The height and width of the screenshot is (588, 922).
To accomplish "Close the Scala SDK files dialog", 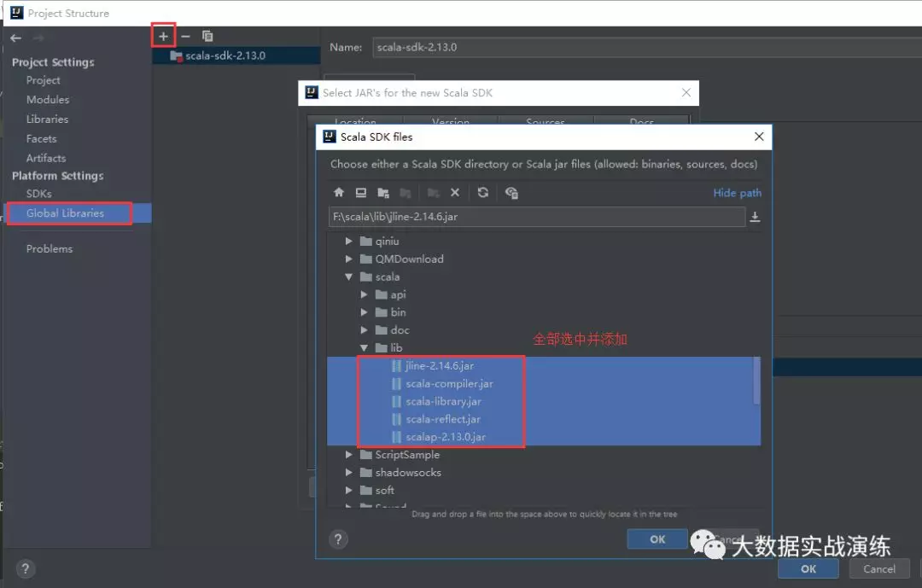I will [x=759, y=137].
